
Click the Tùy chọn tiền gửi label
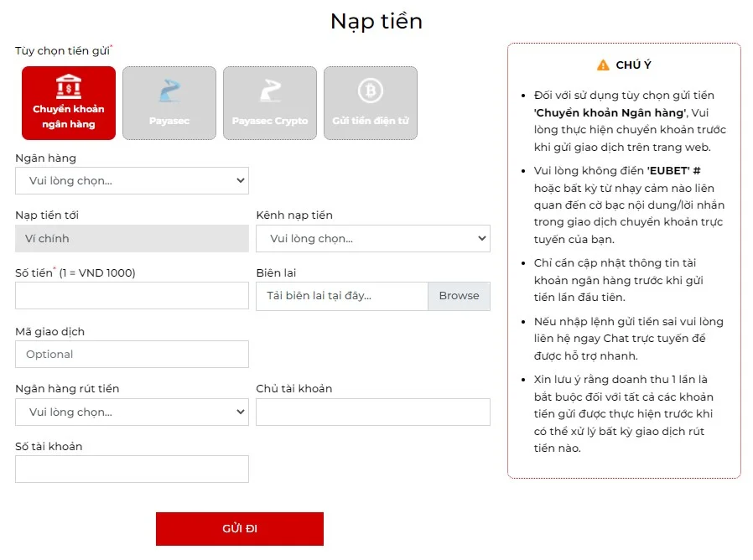coord(62,51)
